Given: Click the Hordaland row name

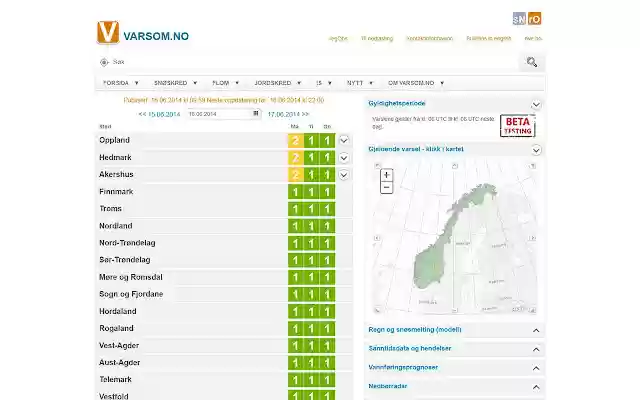Looking at the screenshot, I should pyautogui.click(x=118, y=311).
